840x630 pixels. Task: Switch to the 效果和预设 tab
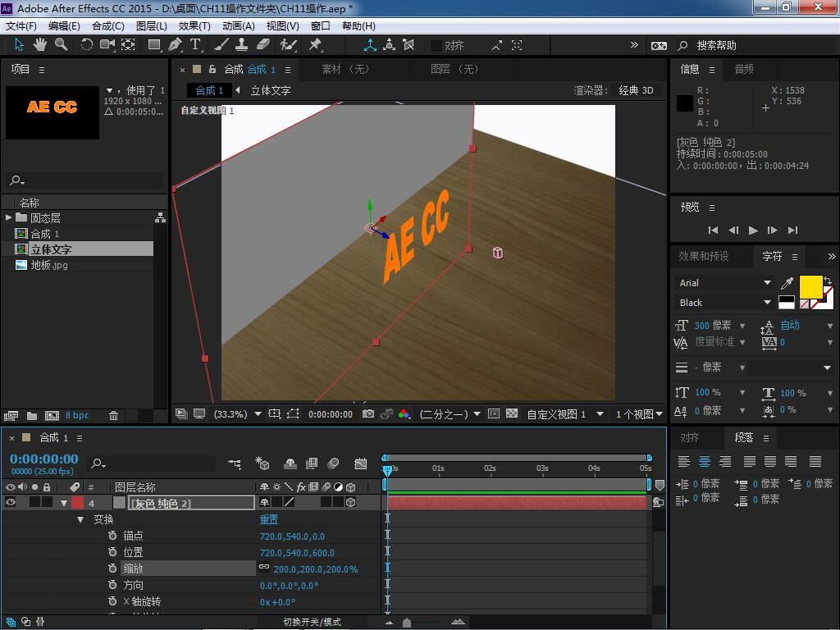tap(703, 256)
